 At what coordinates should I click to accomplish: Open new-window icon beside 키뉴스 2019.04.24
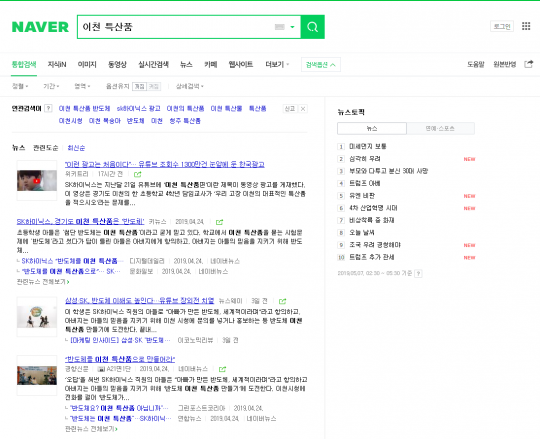point(219,222)
